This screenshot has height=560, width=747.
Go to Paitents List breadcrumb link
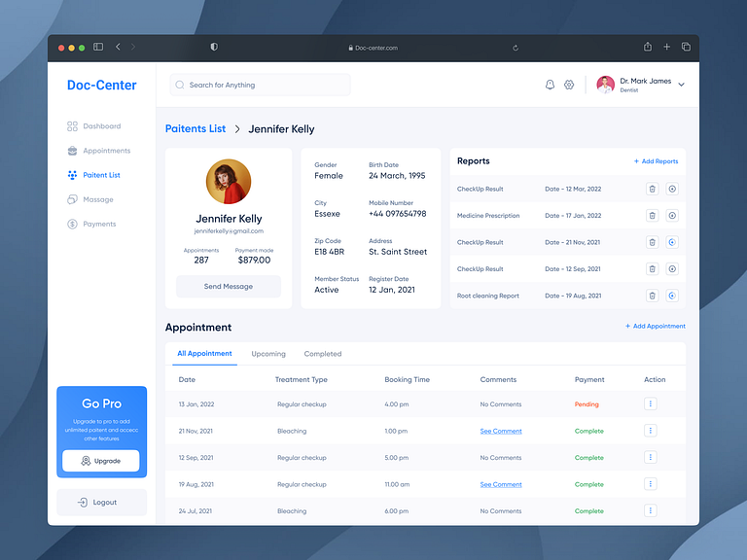click(196, 128)
